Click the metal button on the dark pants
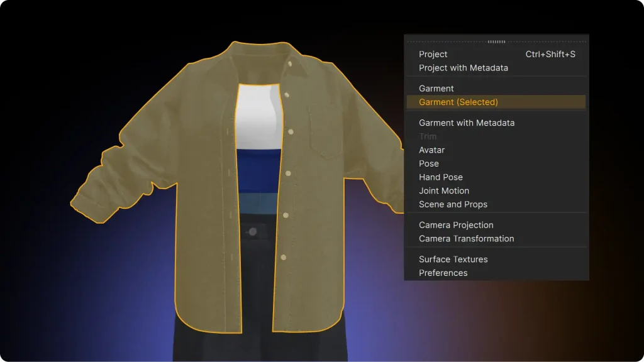Screen dimensions: 644x362 coord(252,232)
